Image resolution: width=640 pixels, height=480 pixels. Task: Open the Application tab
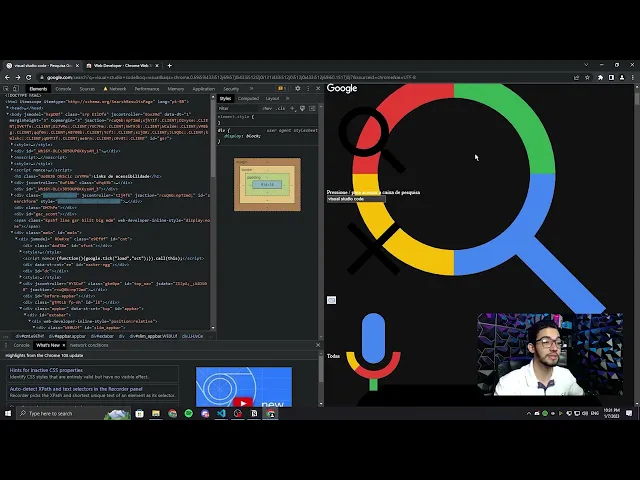[204, 89]
